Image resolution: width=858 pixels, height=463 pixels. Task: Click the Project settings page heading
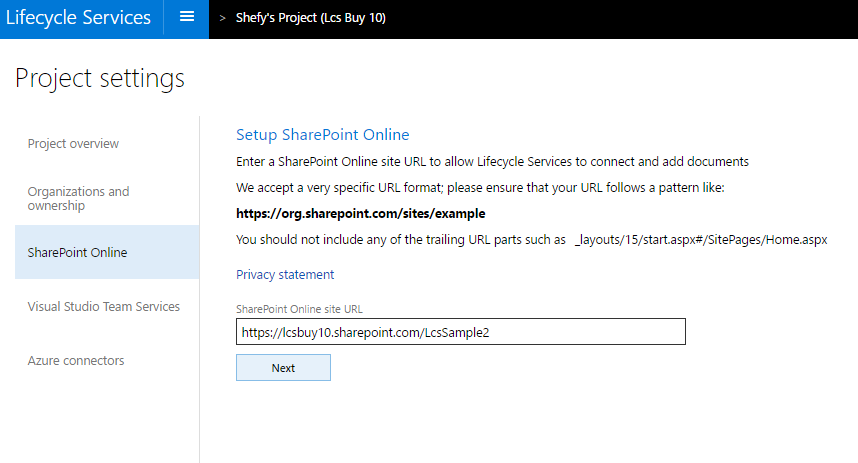click(x=100, y=78)
